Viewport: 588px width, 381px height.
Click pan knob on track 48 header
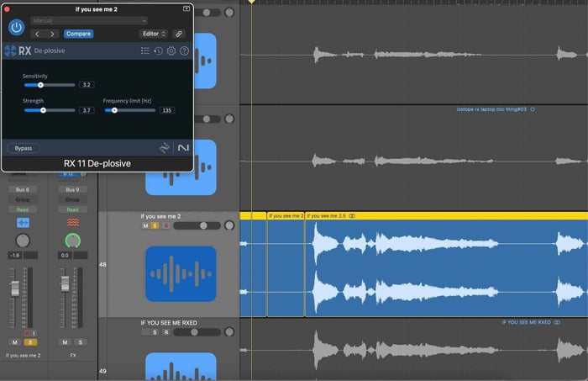[x=229, y=225]
